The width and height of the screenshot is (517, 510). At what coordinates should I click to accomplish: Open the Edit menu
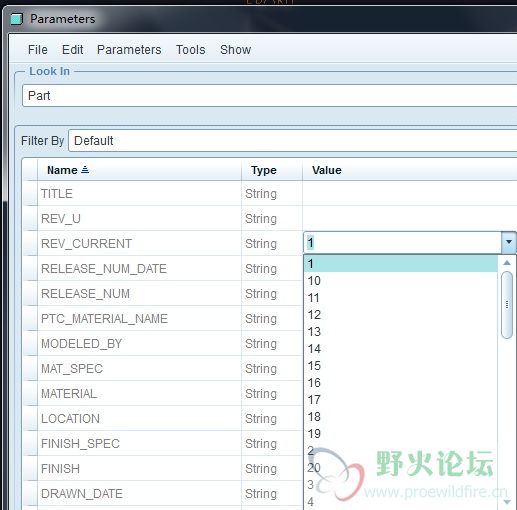[72, 50]
